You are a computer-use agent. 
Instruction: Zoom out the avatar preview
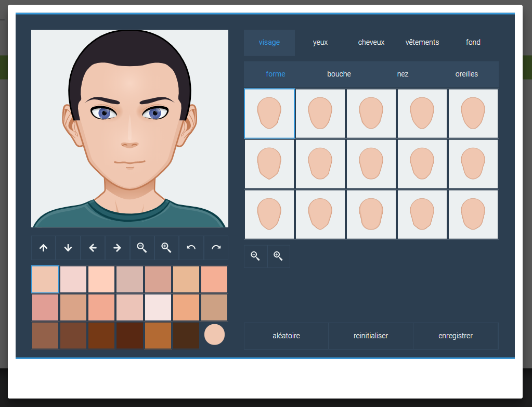(x=142, y=248)
